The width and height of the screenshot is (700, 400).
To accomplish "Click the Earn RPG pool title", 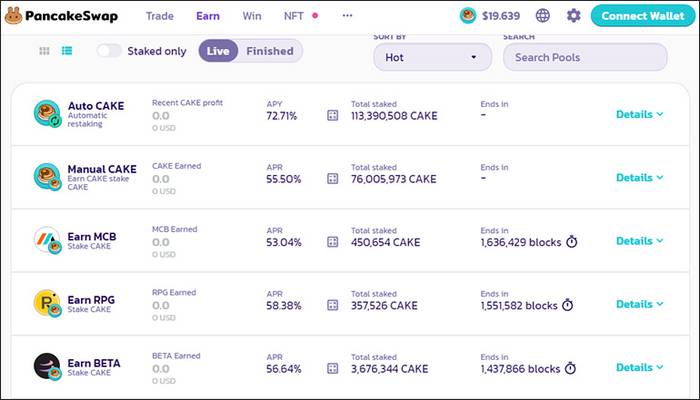I will tap(91, 300).
